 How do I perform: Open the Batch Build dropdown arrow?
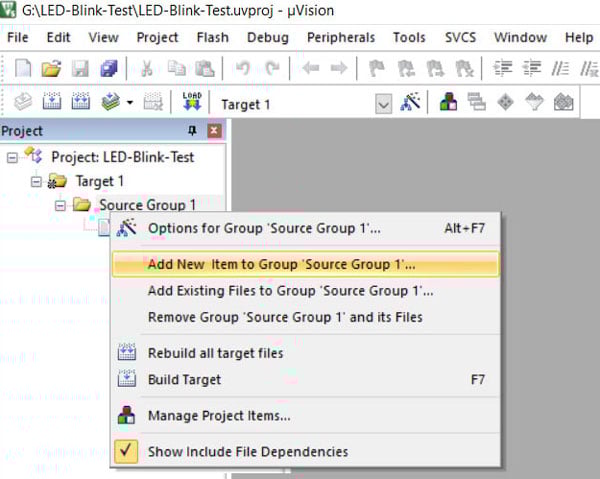[x=130, y=102]
